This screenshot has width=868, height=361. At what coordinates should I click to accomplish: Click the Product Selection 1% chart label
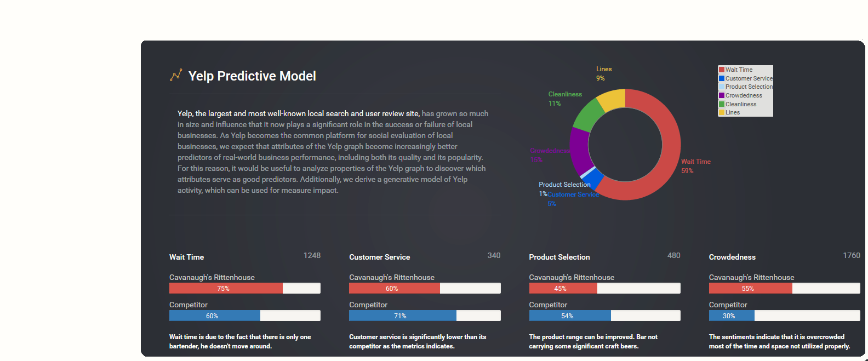point(564,189)
